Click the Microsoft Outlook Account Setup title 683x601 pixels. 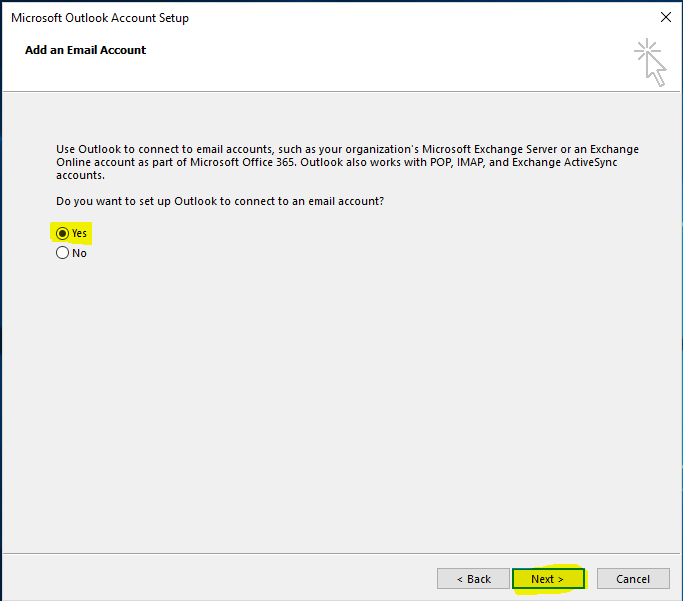pyautogui.click(x=100, y=18)
